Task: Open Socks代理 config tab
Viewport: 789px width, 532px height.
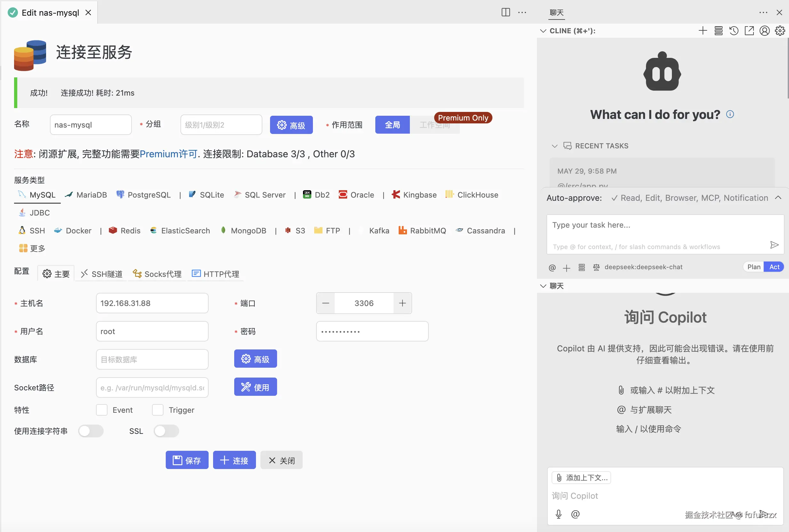Action: point(157,274)
